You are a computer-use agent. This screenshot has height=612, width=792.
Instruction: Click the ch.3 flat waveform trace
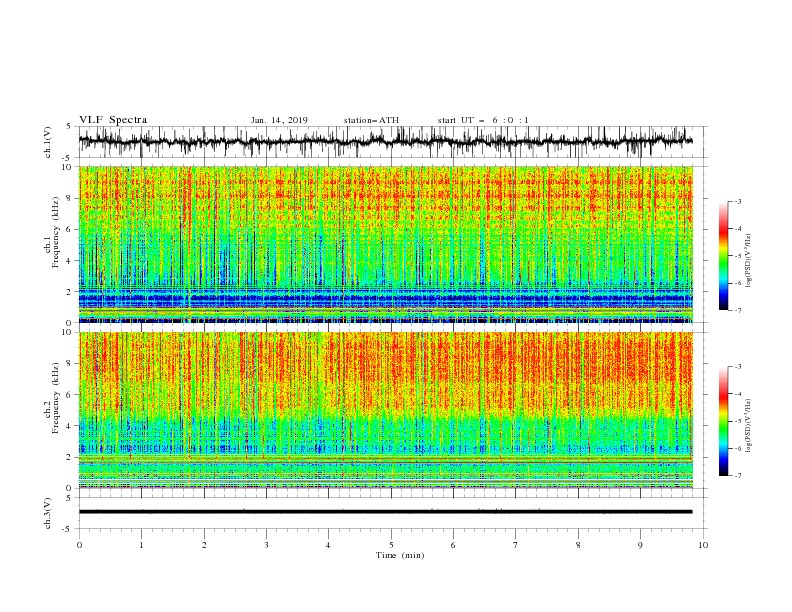coord(386,512)
